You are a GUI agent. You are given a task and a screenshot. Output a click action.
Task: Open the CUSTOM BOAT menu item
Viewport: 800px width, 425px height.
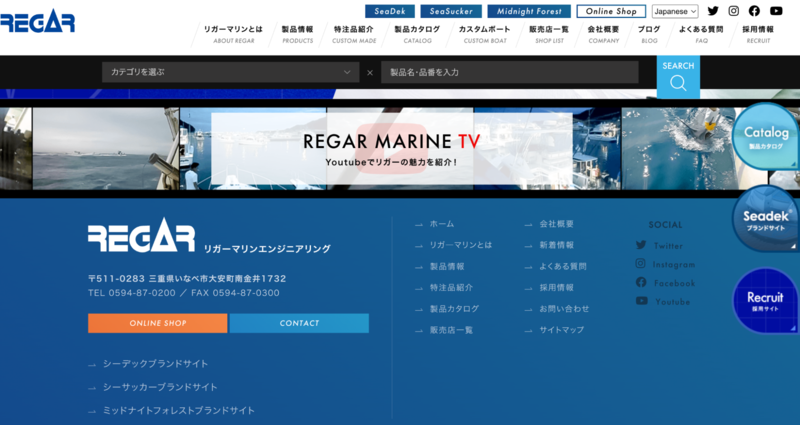[485, 35]
